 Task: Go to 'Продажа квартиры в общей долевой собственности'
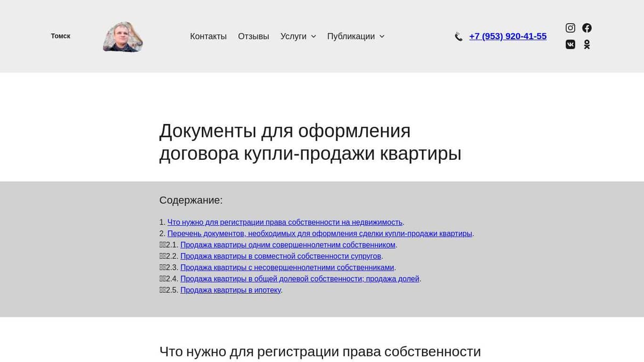pyautogui.click(x=300, y=279)
